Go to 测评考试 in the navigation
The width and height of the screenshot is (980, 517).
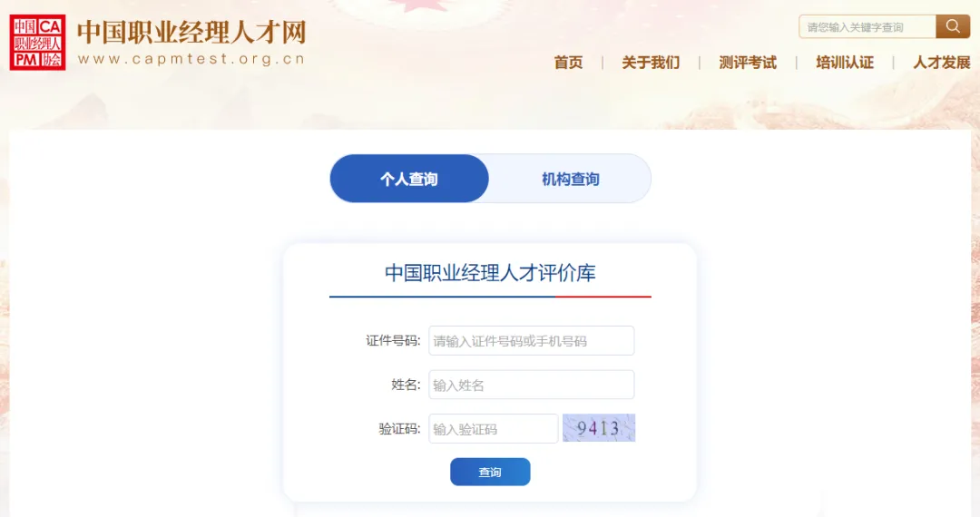pos(748,63)
